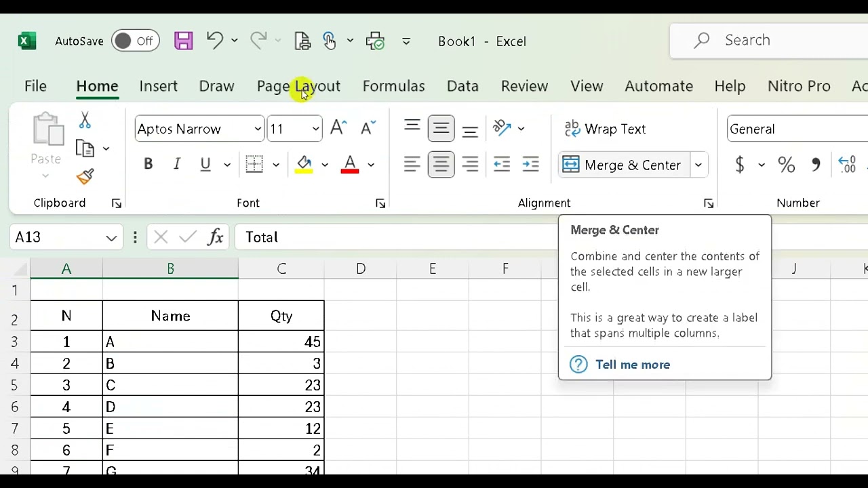The height and width of the screenshot is (488, 868).
Task: Open the File menu tab
Action: click(x=35, y=86)
